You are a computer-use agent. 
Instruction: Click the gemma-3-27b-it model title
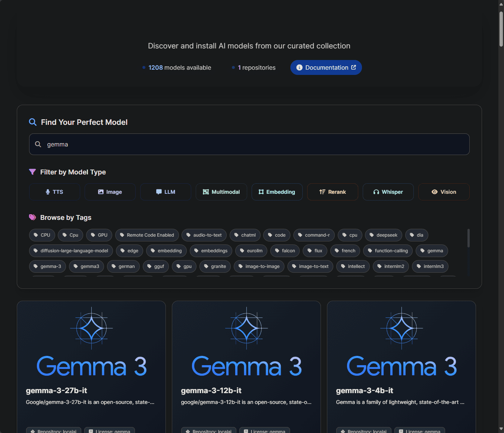pyautogui.click(x=56, y=391)
